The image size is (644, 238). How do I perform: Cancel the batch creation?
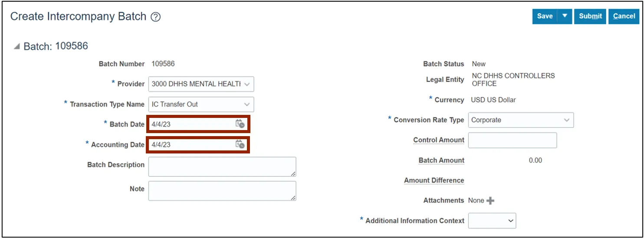(x=624, y=16)
